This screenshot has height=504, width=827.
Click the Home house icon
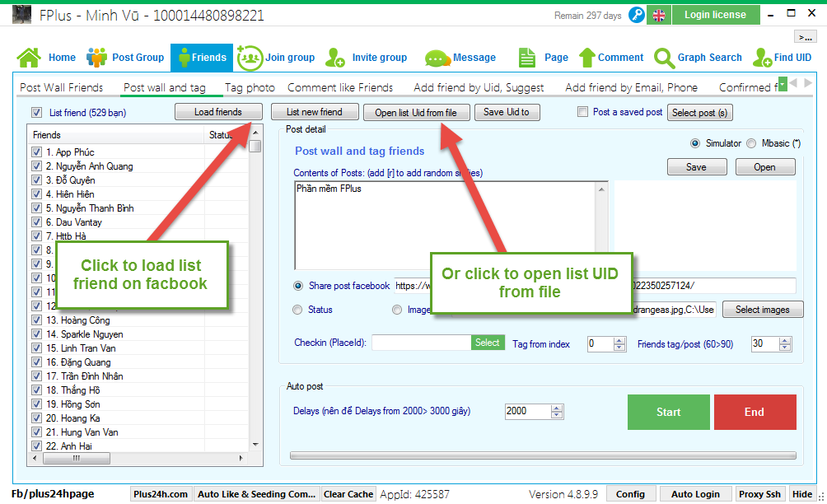[29, 58]
